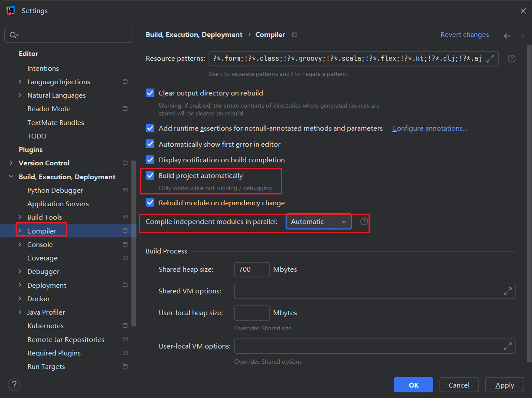Open the Configure annotations link
Image resolution: width=532 pixels, height=398 pixels.
430,128
